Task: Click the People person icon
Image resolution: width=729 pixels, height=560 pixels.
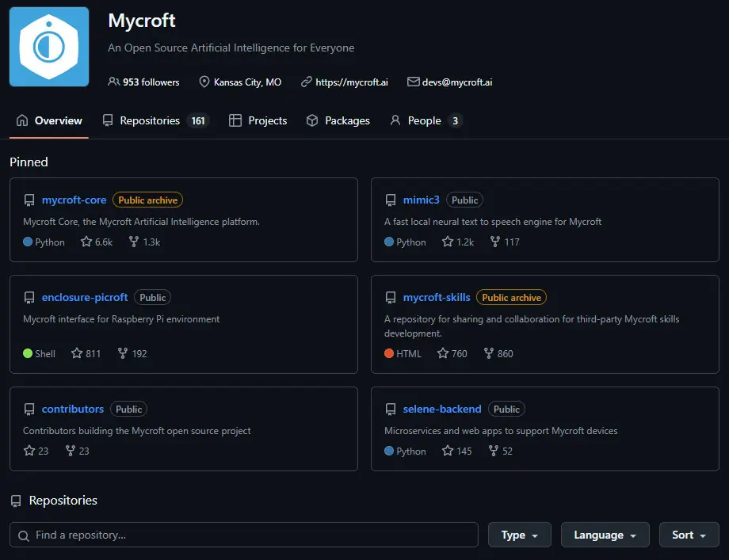Action: pyautogui.click(x=395, y=120)
